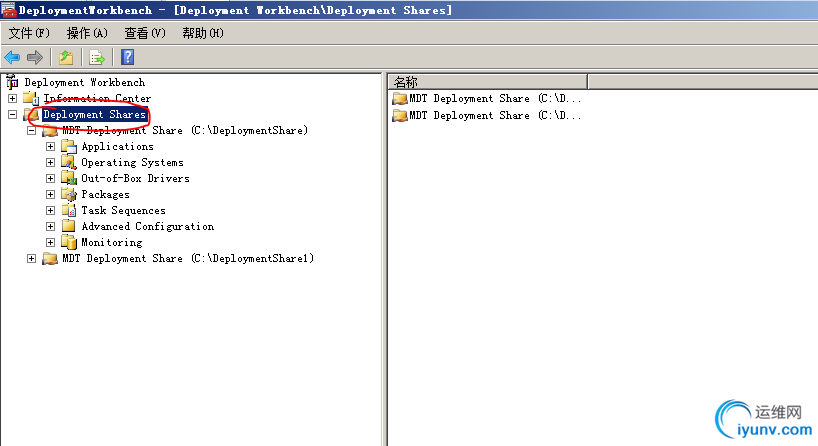Viewport: 818px width, 446px height.
Task: Click the Forward arrow toolbar icon
Action: coord(35,57)
